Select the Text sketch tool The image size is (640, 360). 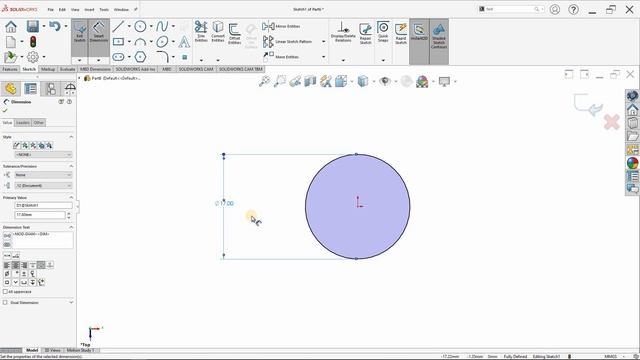184,42
